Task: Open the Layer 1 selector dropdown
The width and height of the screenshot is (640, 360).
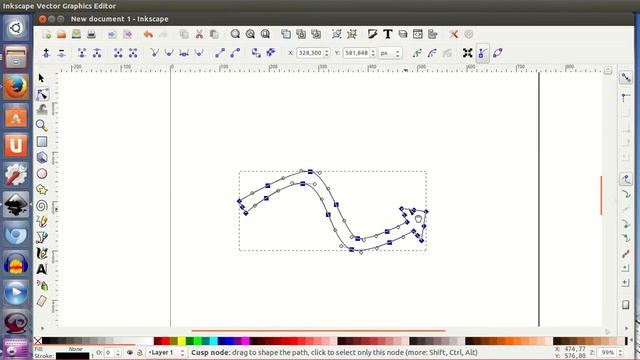Action: [167, 352]
